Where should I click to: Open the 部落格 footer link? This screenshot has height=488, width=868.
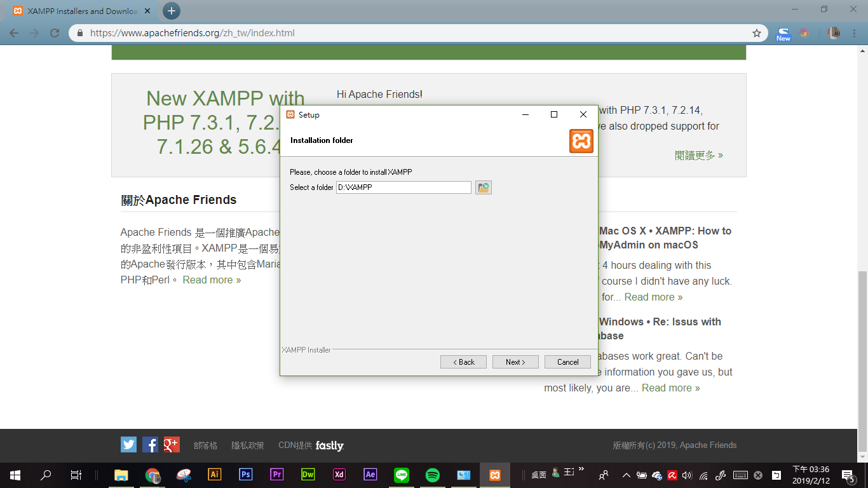(x=205, y=445)
